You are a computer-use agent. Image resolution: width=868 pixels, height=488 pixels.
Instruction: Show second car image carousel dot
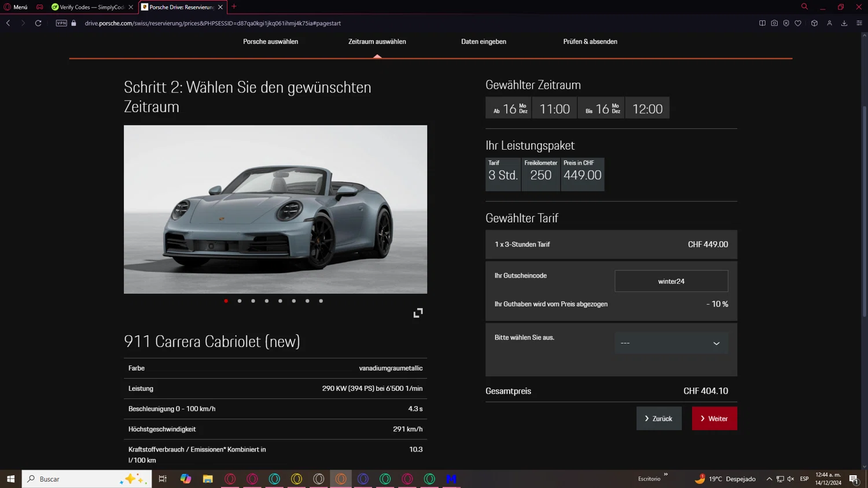point(240,301)
